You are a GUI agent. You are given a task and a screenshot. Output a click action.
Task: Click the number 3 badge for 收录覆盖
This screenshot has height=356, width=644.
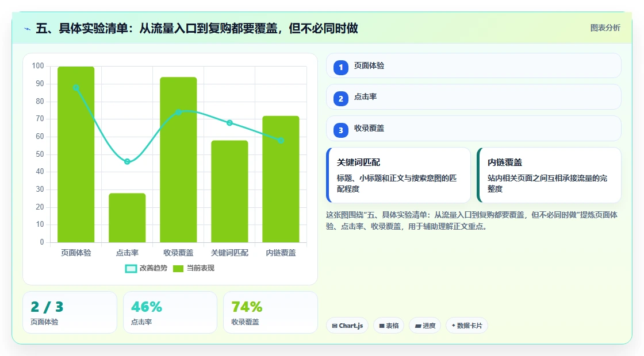tap(340, 130)
